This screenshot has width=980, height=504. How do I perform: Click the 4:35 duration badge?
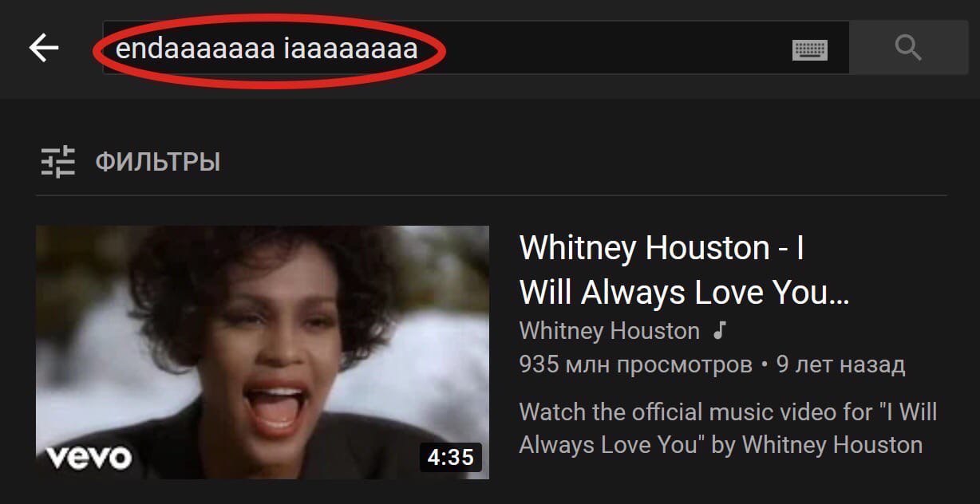450,457
